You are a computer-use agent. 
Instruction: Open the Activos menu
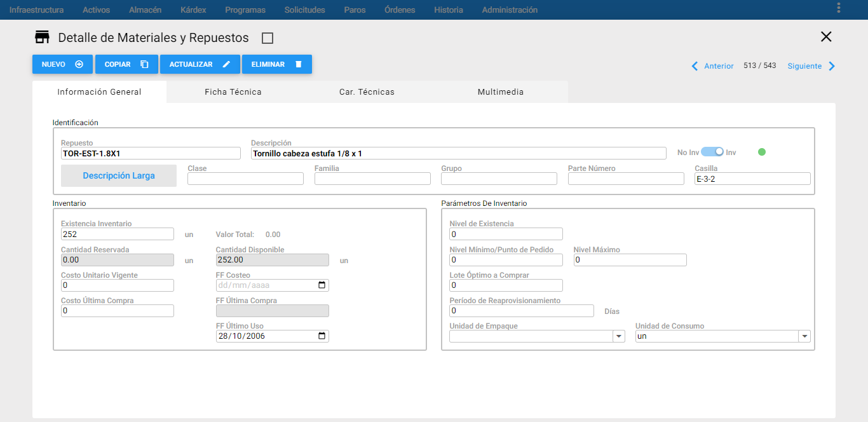pyautogui.click(x=96, y=10)
